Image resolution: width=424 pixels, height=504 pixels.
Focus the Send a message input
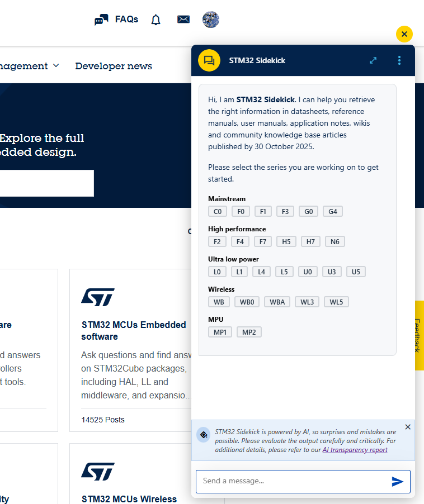[x=303, y=481]
